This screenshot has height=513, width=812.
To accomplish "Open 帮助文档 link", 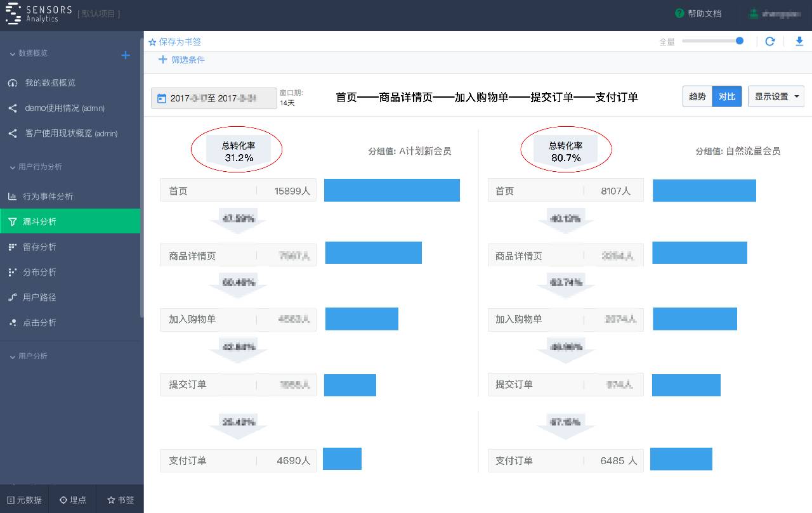I will 704,13.
